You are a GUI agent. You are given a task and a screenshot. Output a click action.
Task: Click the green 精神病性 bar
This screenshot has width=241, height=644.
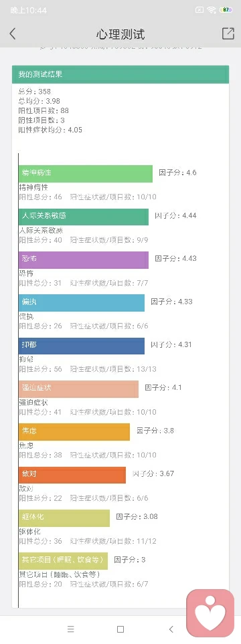[86, 173]
